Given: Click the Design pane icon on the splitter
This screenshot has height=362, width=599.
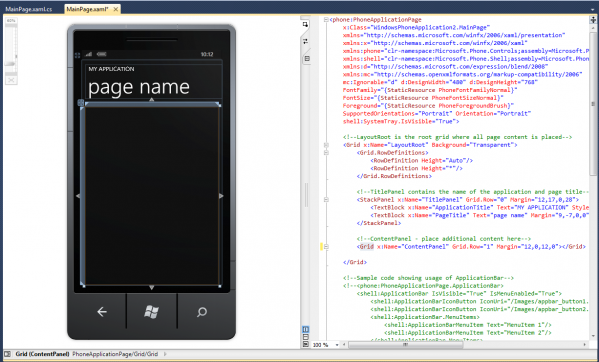Looking at the screenshot, I should coord(305,24).
